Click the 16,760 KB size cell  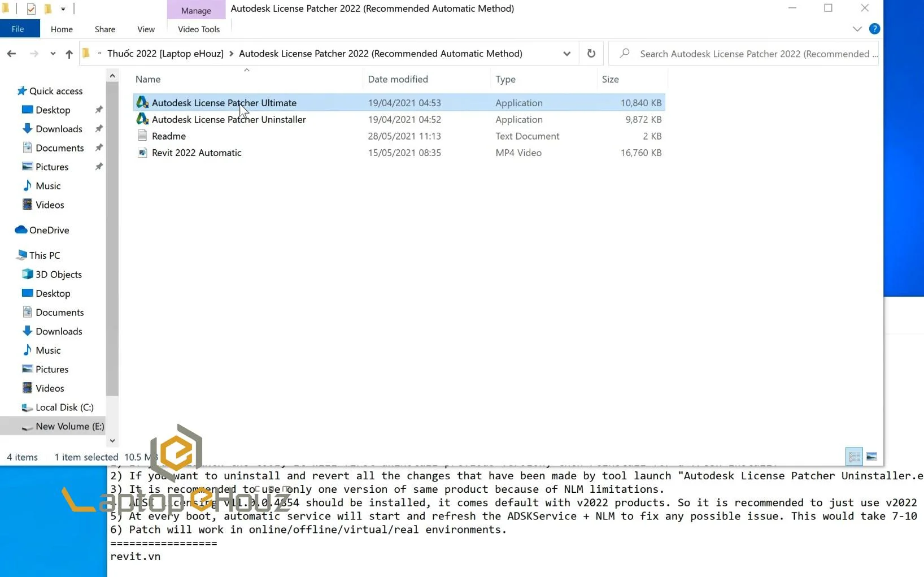pyautogui.click(x=641, y=153)
